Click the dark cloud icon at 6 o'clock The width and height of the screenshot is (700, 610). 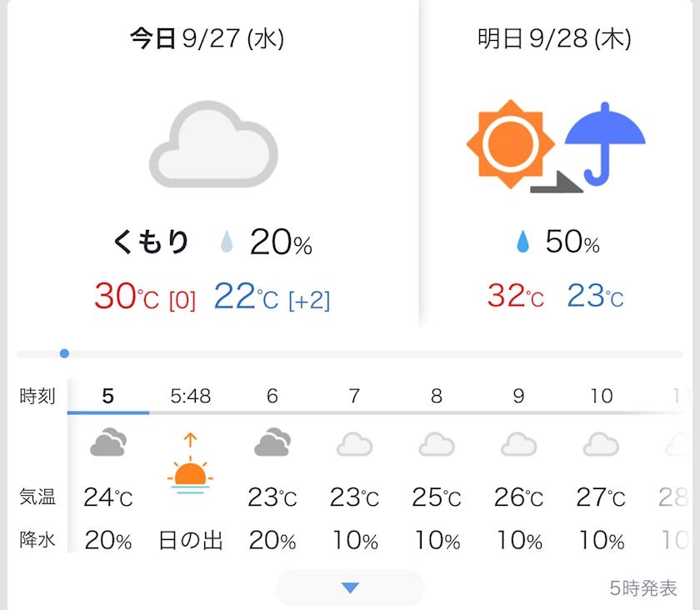click(x=272, y=442)
